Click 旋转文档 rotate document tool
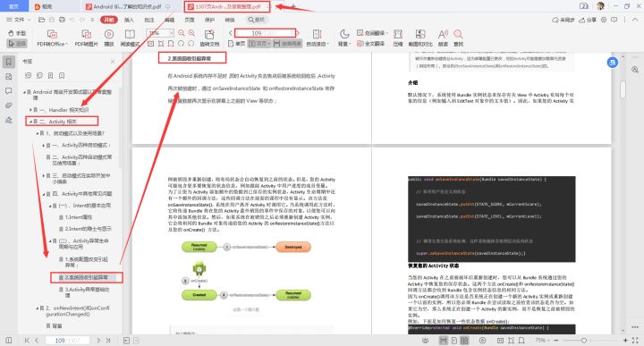Image resolution: width=644 pixels, height=346 pixels. click(209, 38)
